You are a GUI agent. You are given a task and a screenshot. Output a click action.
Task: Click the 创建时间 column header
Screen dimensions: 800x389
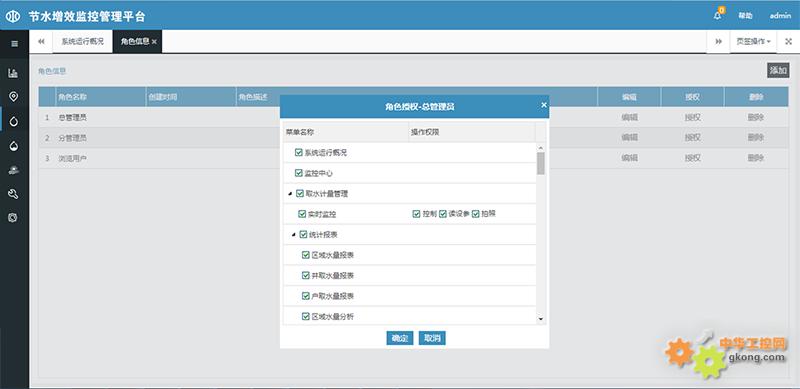[191, 96]
